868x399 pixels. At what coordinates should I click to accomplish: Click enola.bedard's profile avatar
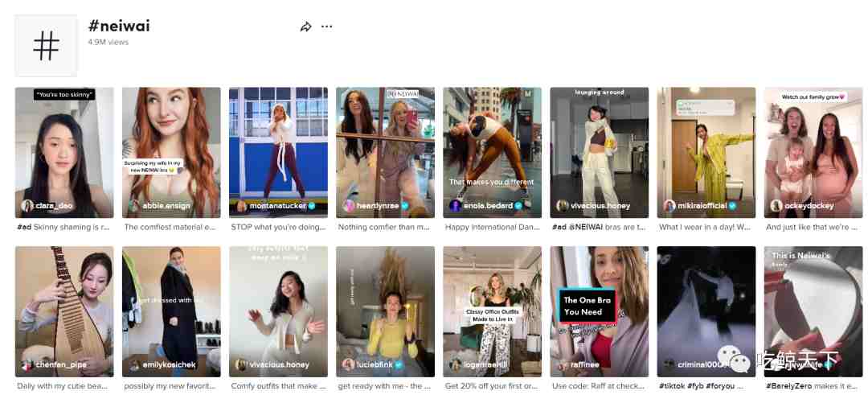pos(455,206)
